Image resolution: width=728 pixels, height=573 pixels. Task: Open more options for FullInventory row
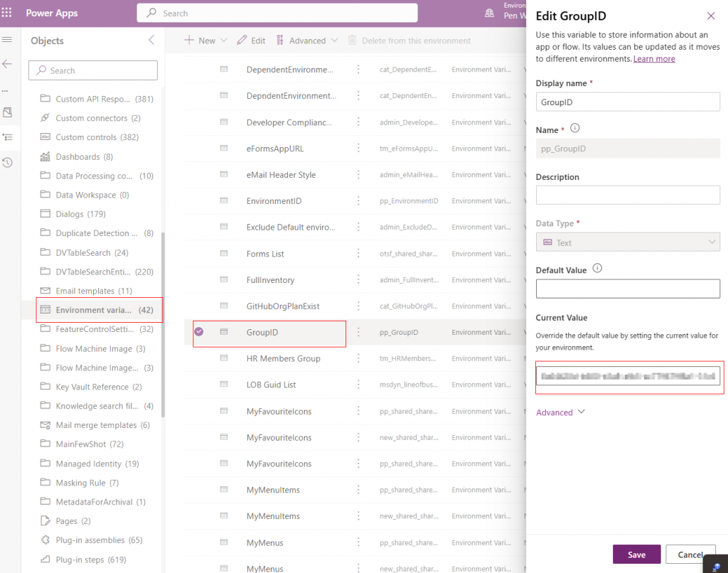click(358, 279)
